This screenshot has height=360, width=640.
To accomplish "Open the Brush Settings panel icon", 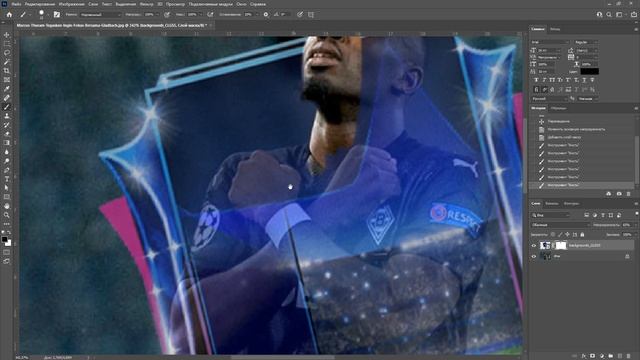I will (57, 15).
